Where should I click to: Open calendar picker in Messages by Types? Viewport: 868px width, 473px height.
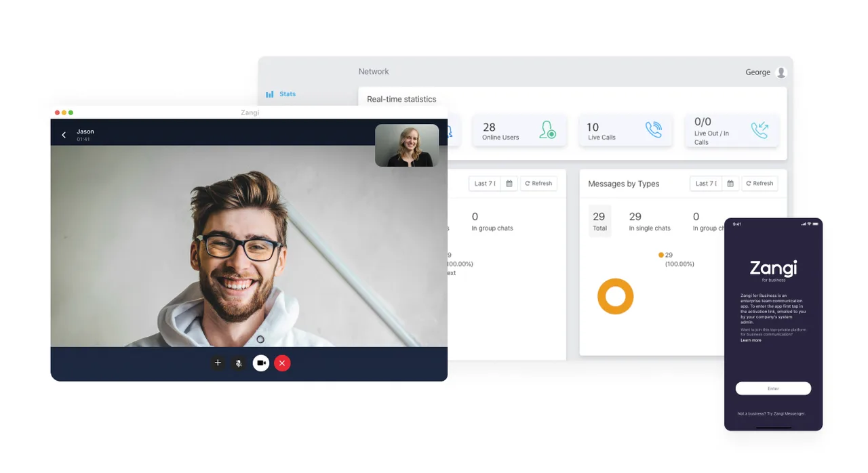(730, 184)
